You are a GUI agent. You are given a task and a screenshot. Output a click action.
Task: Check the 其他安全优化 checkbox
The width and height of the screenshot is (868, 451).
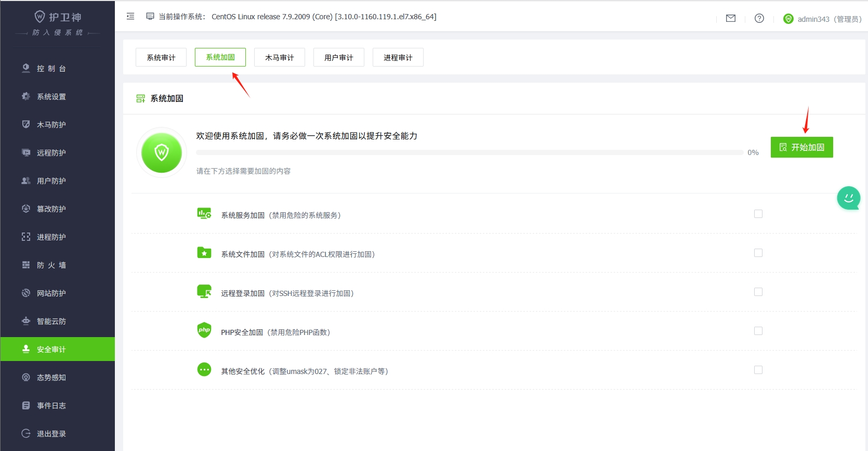point(758,370)
